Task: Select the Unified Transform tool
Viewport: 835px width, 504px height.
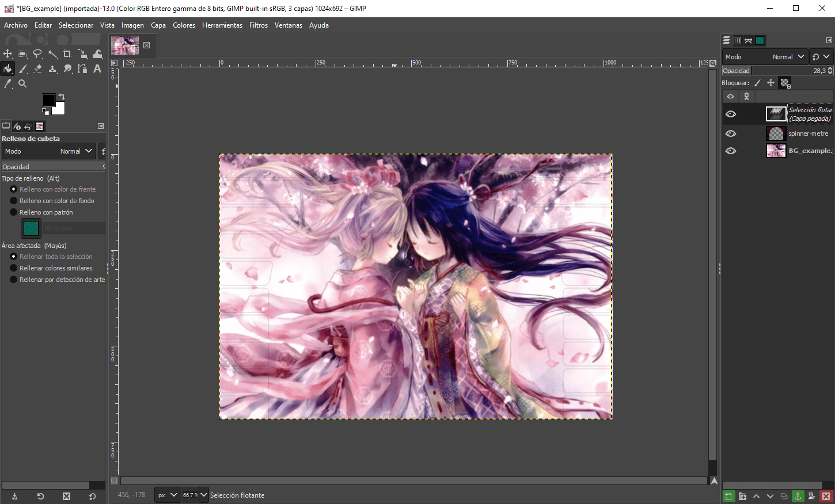Action: tap(82, 54)
